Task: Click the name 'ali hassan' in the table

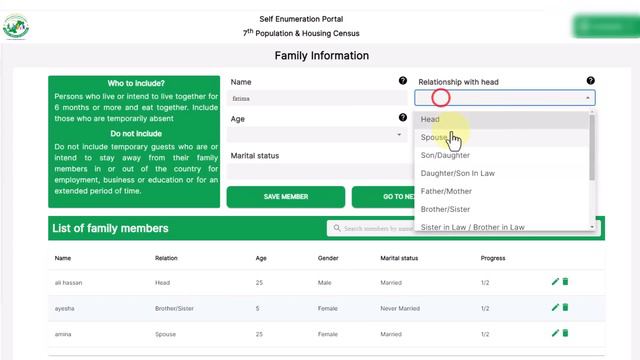Action: pyautogui.click(x=68, y=282)
